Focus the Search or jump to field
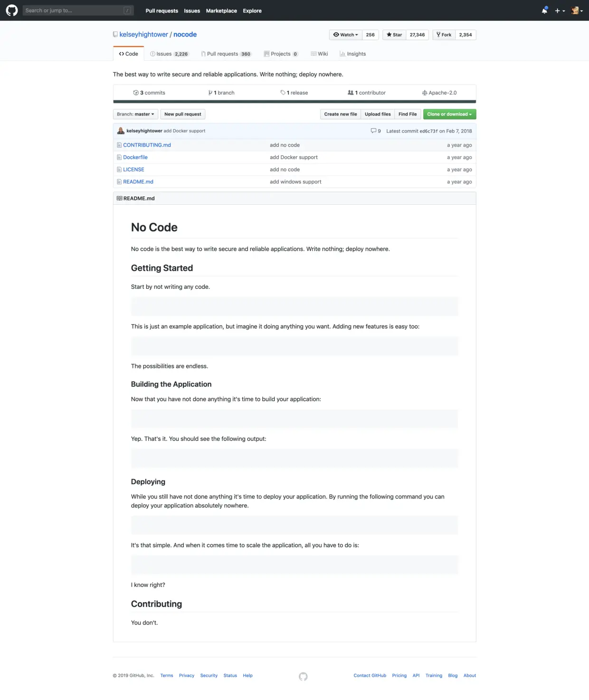The height and width of the screenshot is (700, 589). (78, 10)
